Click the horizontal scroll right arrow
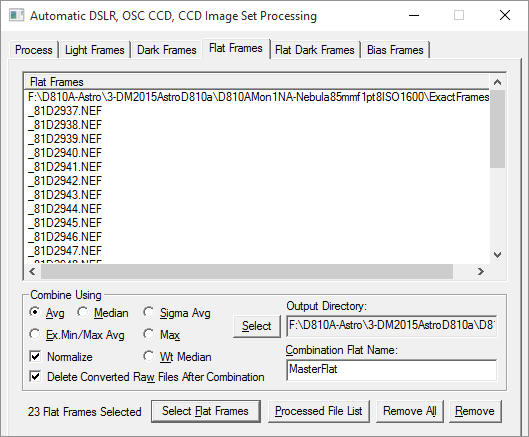The width and height of the screenshot is (529, 437). pyautogui.click(x=481, y=271)
